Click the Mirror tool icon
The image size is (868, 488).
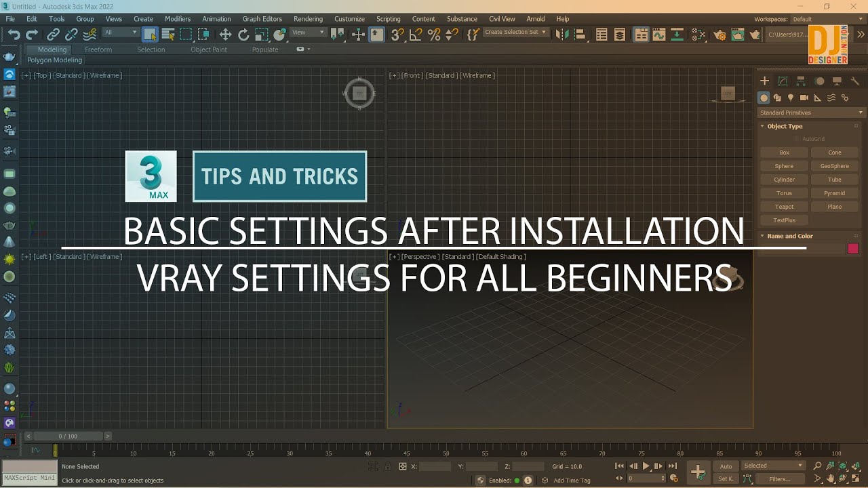[561, 35]
